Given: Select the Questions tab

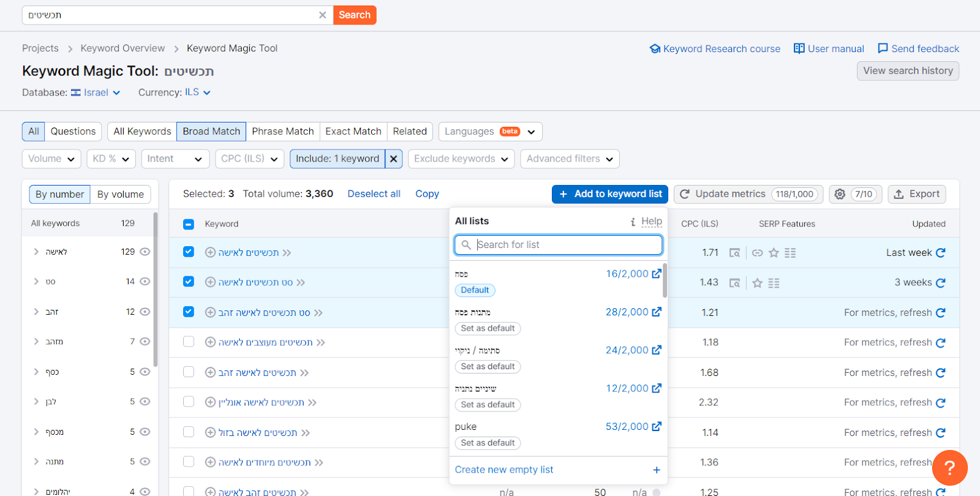Looking at the screenshot, I should 73,131.
